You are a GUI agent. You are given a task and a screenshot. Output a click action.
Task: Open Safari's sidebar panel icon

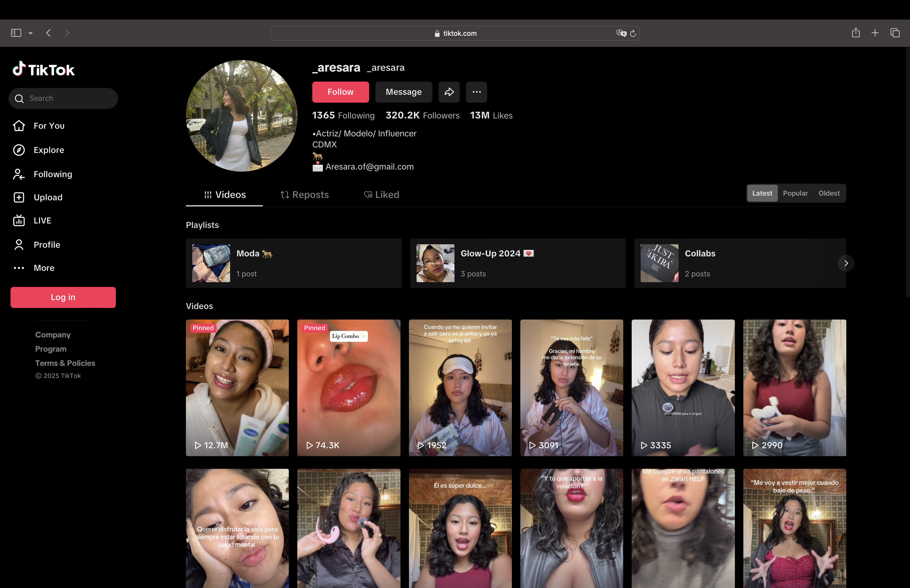16,33
